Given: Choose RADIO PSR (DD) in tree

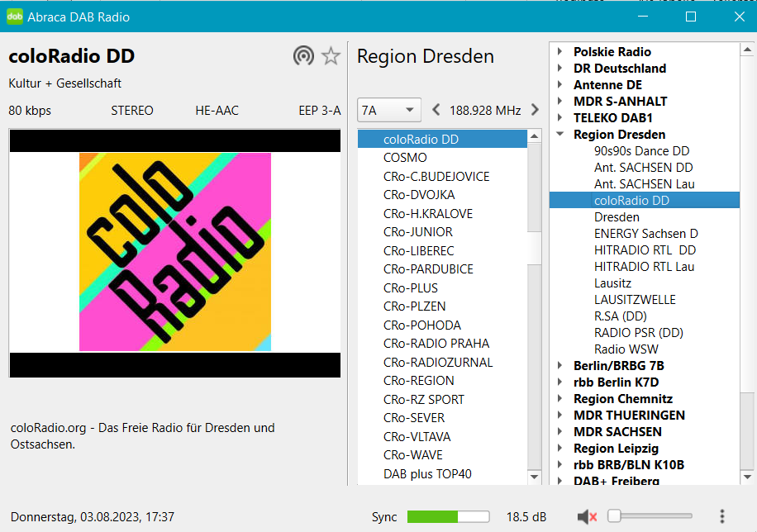Looking at the screenshot, I should click(638, 333).
